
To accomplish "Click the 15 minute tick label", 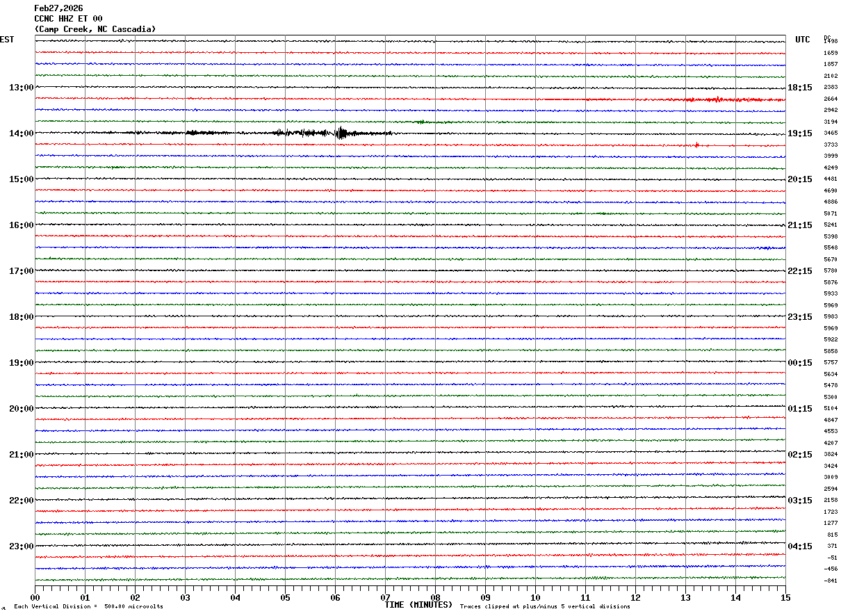I will 785,598.
